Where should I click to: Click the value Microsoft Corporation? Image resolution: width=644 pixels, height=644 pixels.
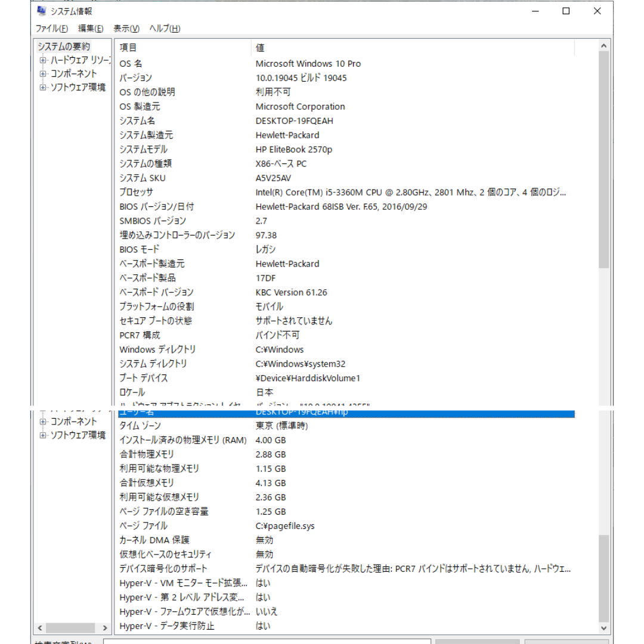(300, 106)
